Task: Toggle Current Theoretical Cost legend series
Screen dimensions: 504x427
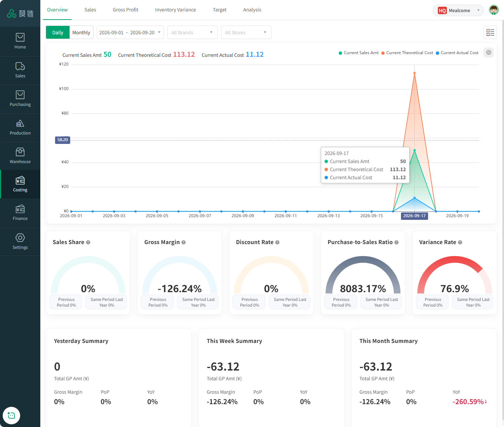Action: (407, 53)
